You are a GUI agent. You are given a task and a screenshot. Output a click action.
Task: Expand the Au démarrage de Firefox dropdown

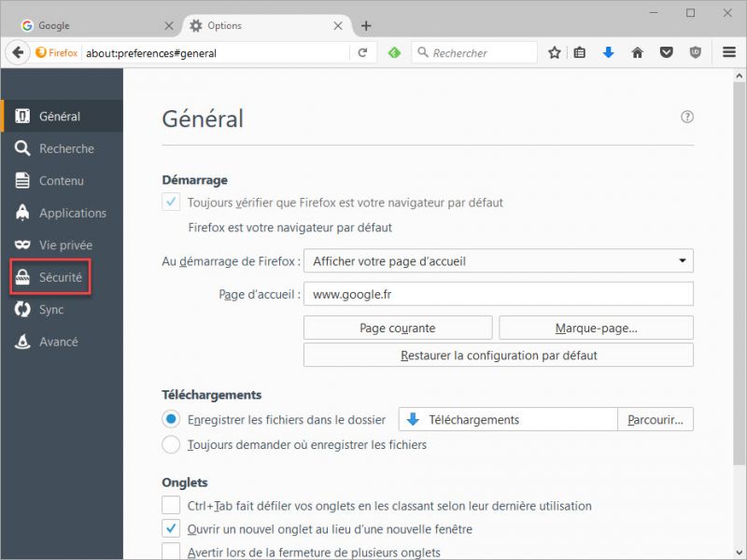(499, 260)
